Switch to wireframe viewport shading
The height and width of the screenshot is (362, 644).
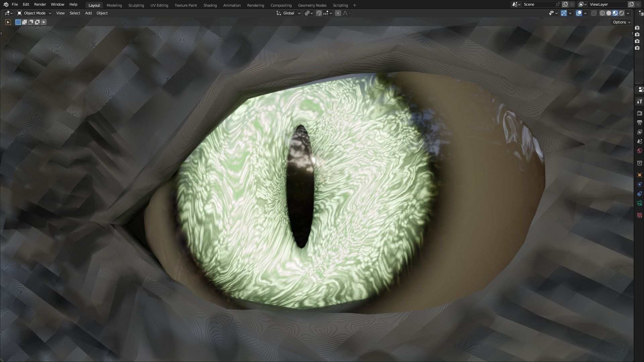(602, 13)
